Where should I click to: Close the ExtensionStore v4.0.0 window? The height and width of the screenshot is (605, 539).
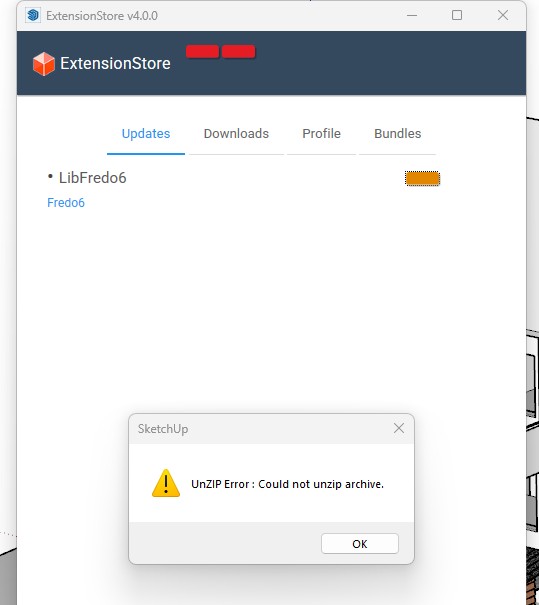(x=502, y=15)
